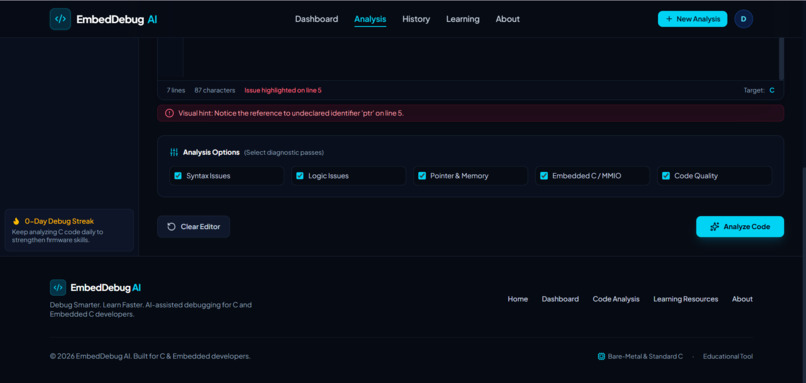Click the warning icon in the visual hint banner

[169, 113]
